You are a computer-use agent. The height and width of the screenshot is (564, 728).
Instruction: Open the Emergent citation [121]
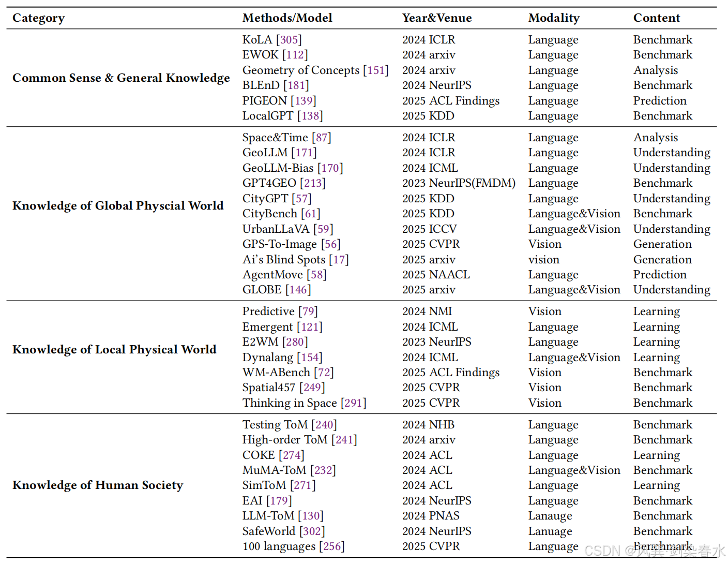(310, 327)
